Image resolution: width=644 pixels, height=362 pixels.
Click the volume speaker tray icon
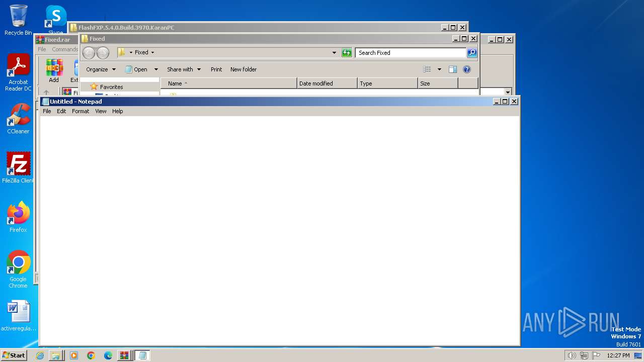click(x=572, y=355)
